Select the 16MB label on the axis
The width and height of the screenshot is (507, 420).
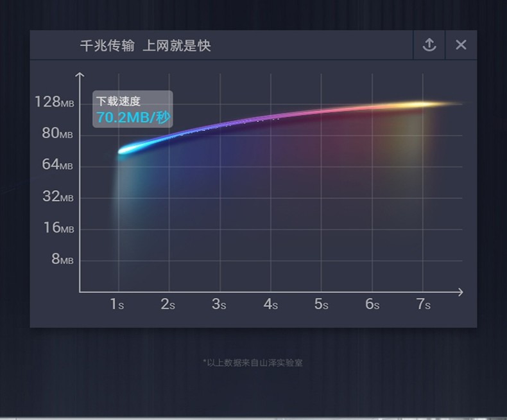point(57,228)
